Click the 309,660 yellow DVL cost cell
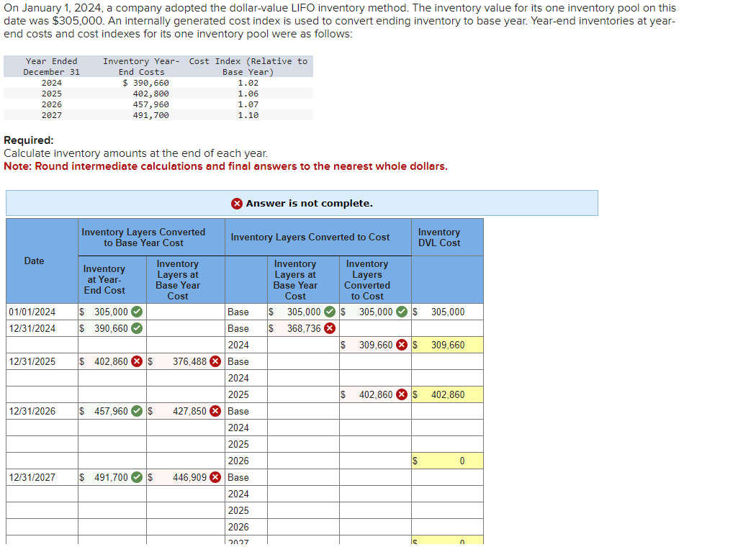Image resolution: width=756 pixels, height=547 pixels. (447, 345)
